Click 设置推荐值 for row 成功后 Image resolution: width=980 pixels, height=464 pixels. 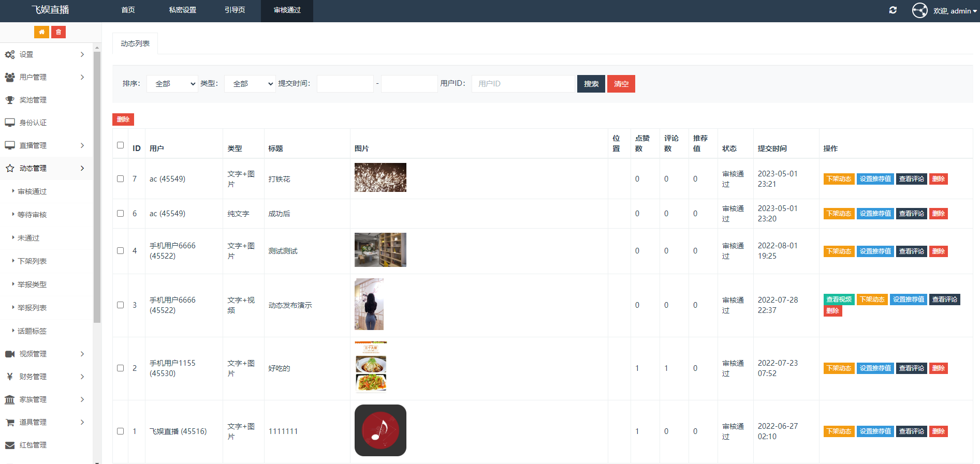tap(875, 214)
